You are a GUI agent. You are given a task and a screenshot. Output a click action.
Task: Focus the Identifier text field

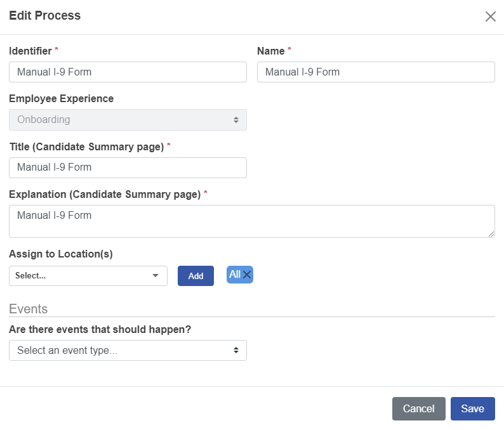click(128, 72)
